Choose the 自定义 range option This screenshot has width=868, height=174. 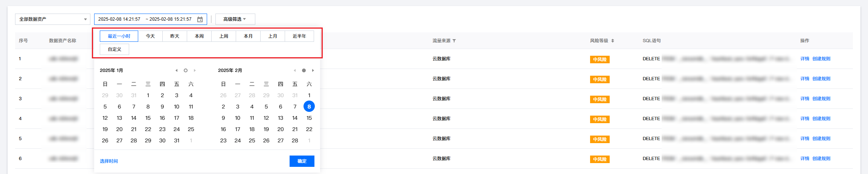tap(114, 49)
